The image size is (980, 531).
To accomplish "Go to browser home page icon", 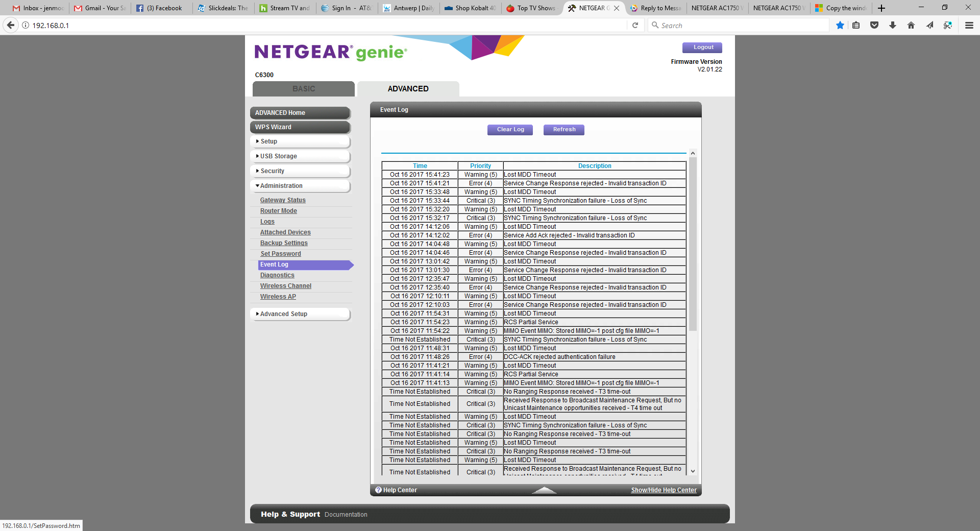I will click(911, 25).
